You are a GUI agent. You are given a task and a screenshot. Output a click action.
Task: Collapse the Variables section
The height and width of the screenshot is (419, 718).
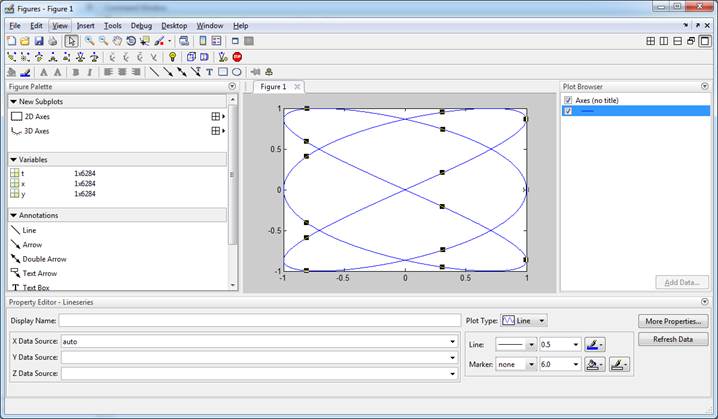(13, 159)
